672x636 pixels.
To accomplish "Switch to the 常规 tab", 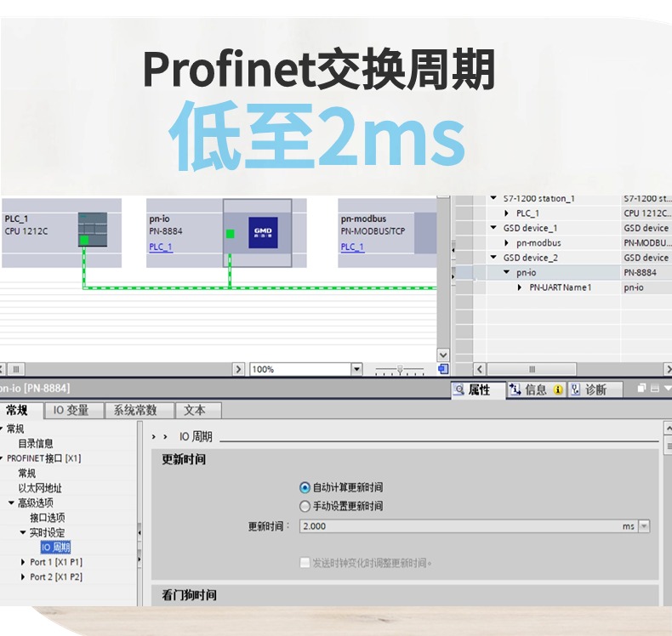I will [17, 411].
